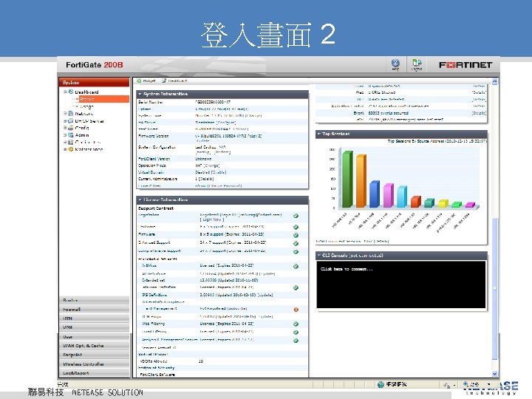532x399 pixels.
Task: Click the page scrollbar down arrow
Action: click(x=494, y=374)
